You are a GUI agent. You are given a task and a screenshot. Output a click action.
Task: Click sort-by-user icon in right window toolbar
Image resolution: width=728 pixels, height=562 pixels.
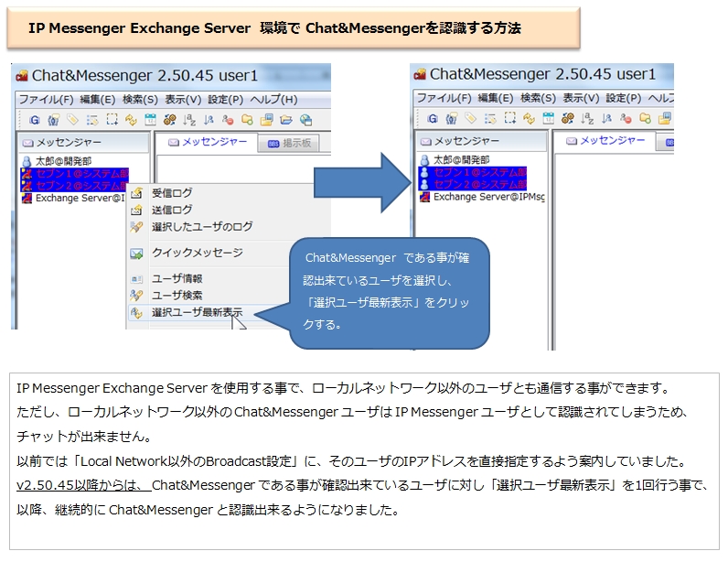pyautogui.click(x=606, y=119)
